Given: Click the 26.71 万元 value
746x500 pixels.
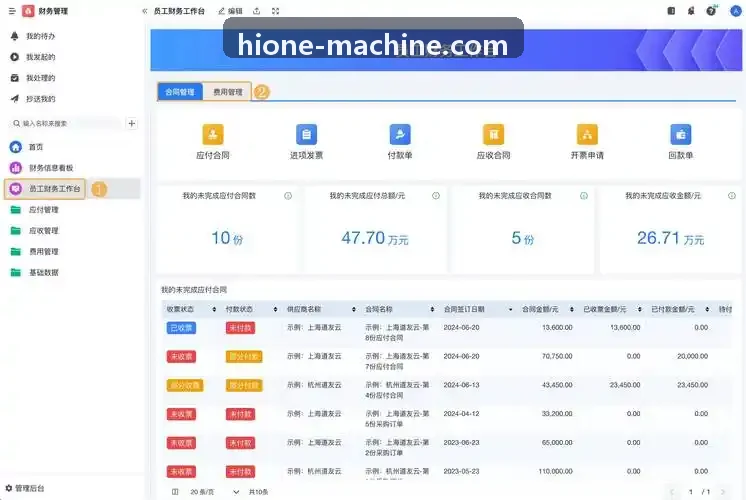Looking at the screenshot, I should [x=670, y=238].
